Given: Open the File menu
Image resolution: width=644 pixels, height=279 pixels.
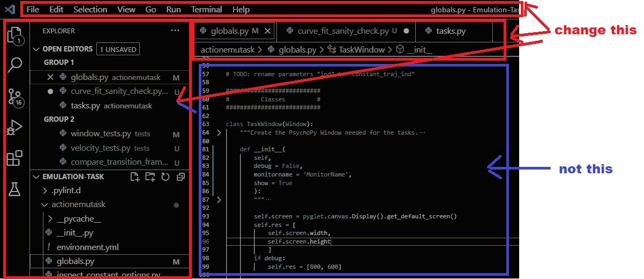Looking at the screenshot, I should click(33, 9).
